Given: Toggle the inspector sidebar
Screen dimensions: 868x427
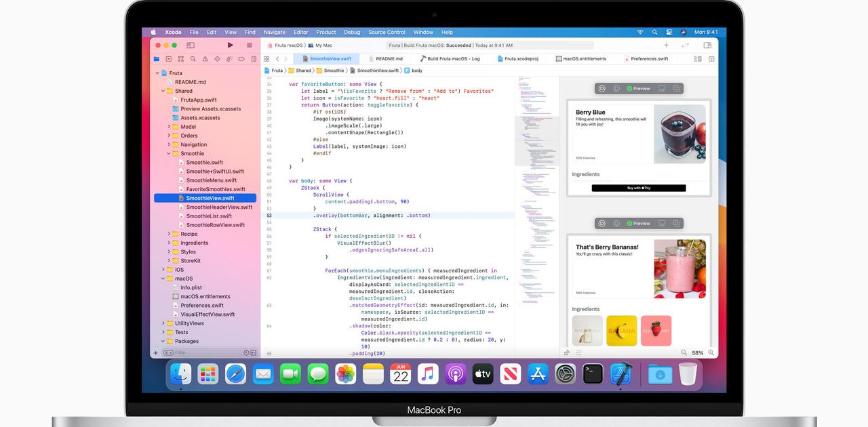Looking at the screenshot, I should click(x=707, y=45).
